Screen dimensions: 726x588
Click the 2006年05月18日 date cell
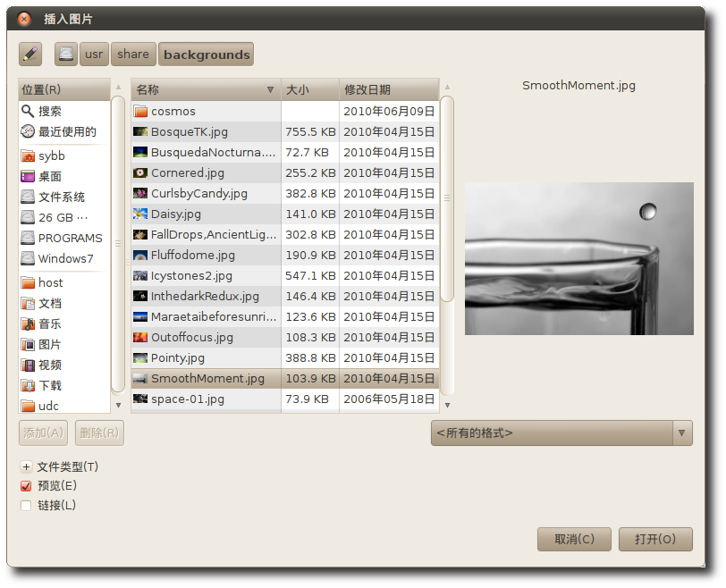coord(389,399)
